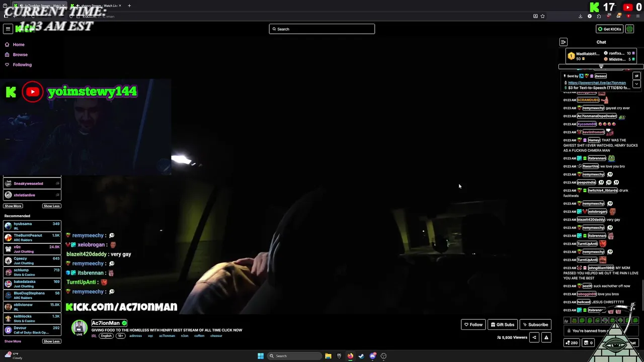The image size is (644, 362).
Task: Click the first emote in quick emote row
Action: (567, 320)
